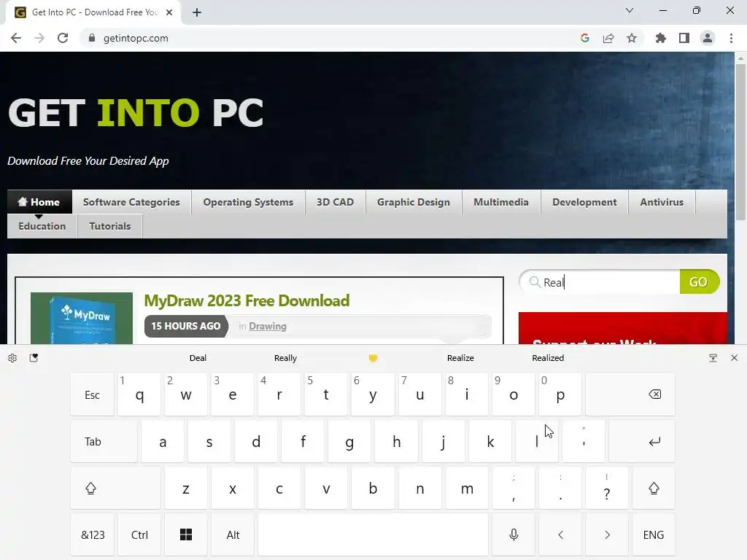The height and width of the screenshot is (560, 747).
Task: Bookmark this page with the star icon
Action: [x=632, y=38]
